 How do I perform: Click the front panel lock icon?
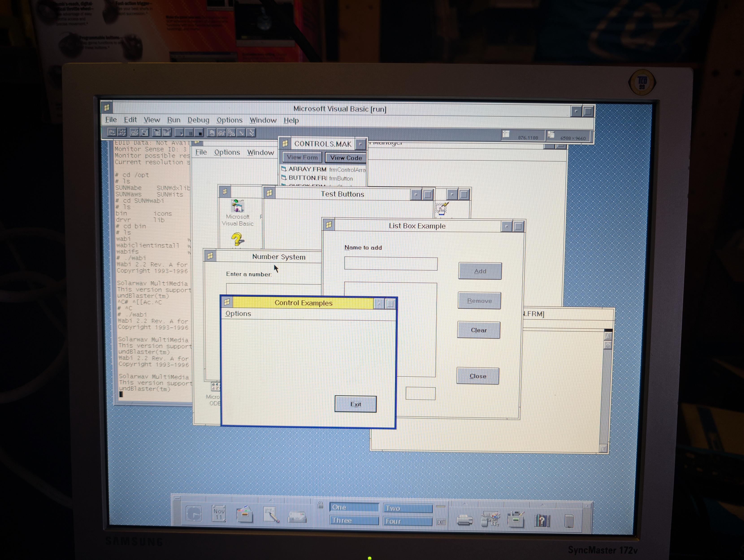tap(321, 505)
